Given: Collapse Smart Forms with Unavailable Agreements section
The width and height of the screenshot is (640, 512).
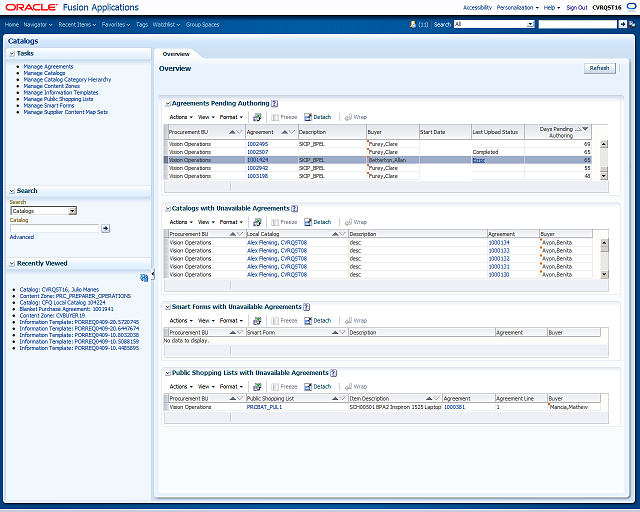Looking at the screenshot, I should click(168, 307).
